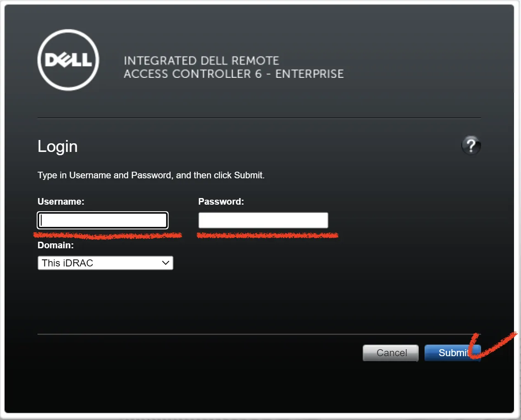Click the instruction text about Username and Password
The height and width of the screenshot is (420, 521).
tap(151, 175)
